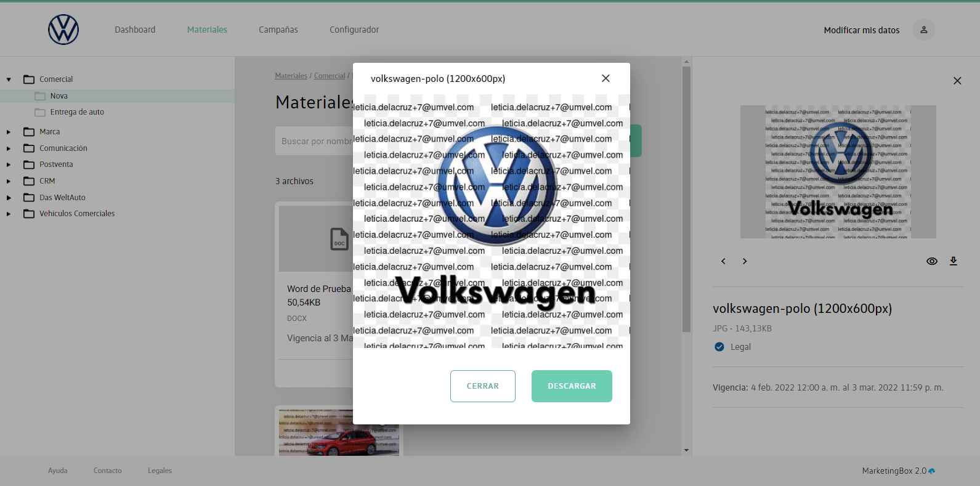The image size is (980, 486).
Task: Open the Ayuda footer link
Action: (58, 471)
